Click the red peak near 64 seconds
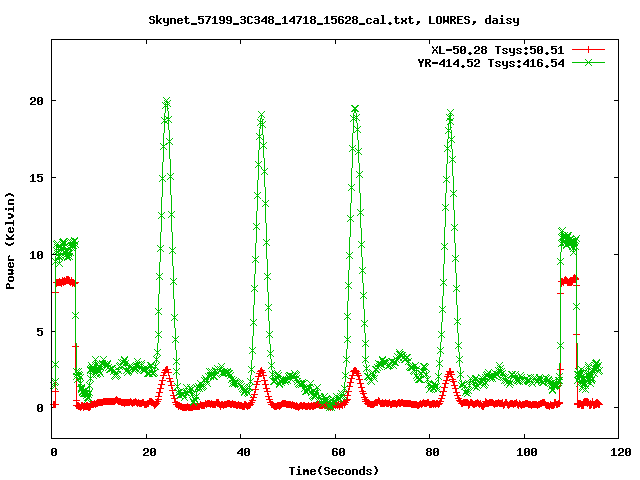 (355, 371)
